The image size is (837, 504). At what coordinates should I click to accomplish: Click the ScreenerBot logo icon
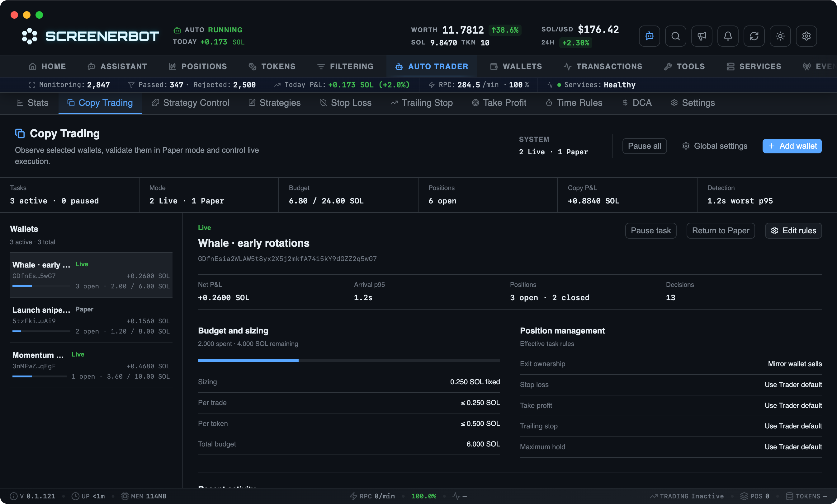[30, 36]
